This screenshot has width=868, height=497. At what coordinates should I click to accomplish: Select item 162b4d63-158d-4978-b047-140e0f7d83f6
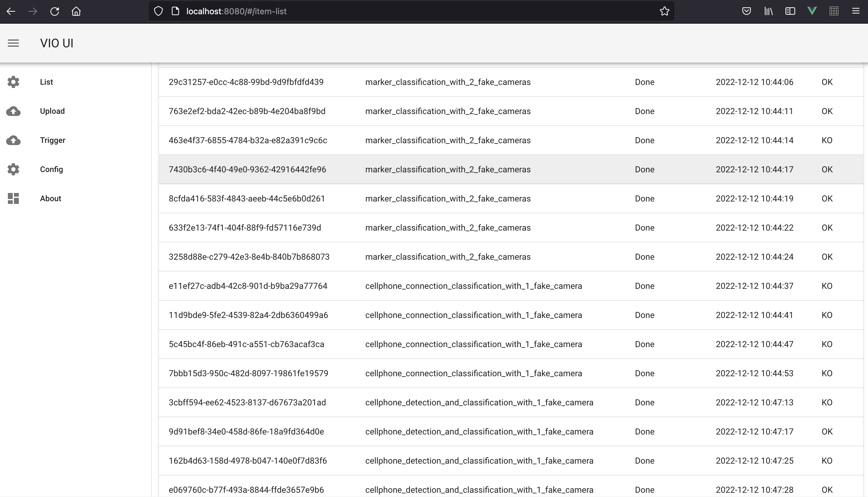pos(510,461)
